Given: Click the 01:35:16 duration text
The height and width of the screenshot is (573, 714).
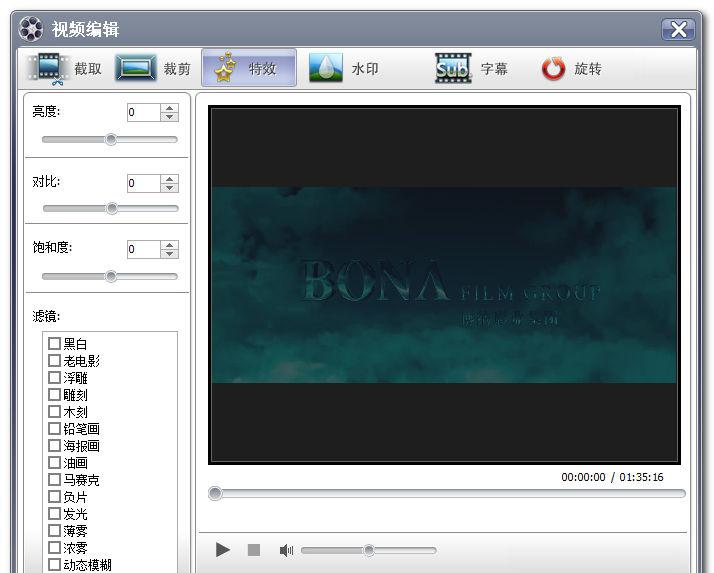Looking at the screenshot, I should click(641, 477).
